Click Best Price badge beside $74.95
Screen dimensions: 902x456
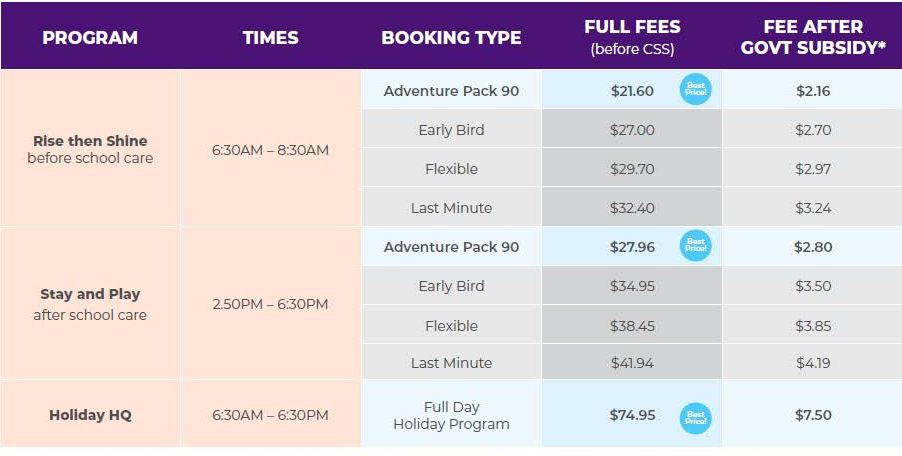(696, 415)
